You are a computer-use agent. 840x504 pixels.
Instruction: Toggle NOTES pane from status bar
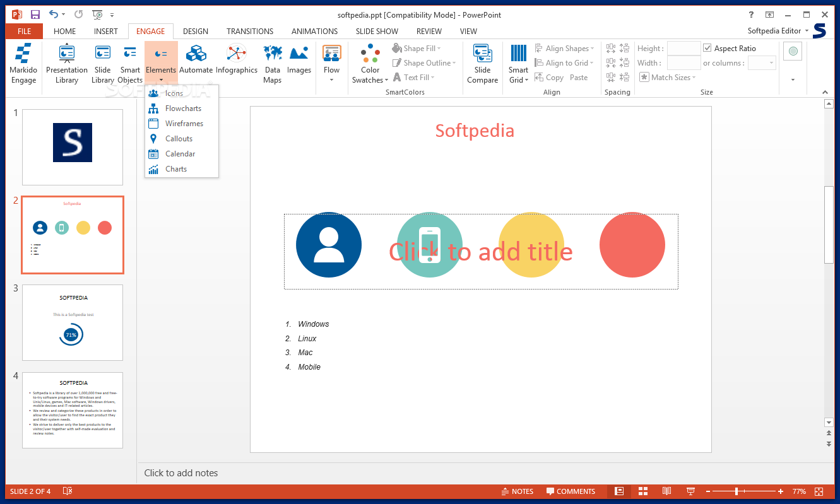click(x=518, y=491)
